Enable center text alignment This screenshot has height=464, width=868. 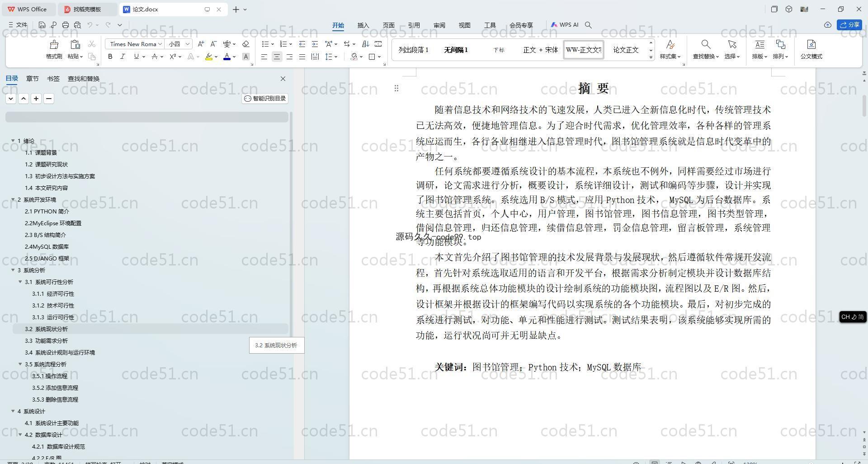click(x=277, y=57)
